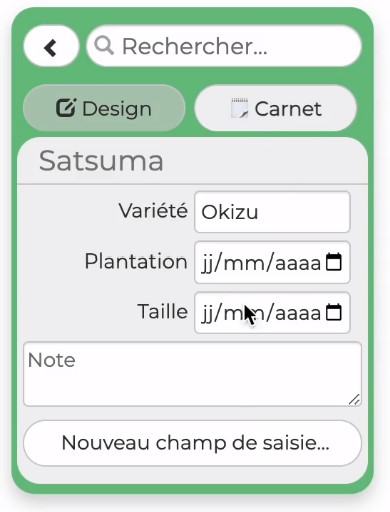This screenshot has width=390, height=512.
Task: Open the Taille calendar picker icon
Action: click(334, 312)
